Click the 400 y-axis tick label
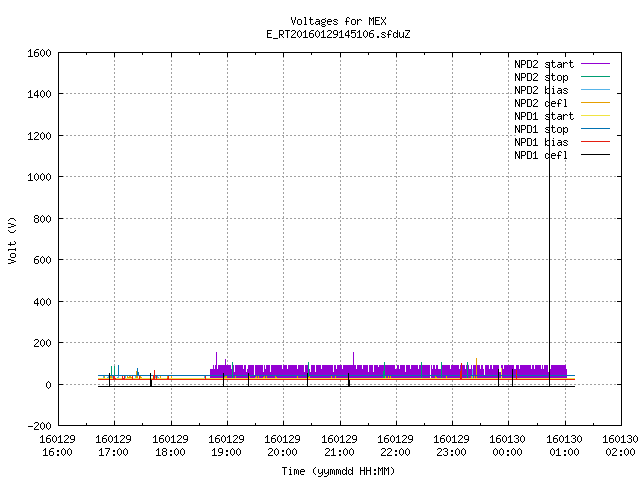The height and width of the screenshot is (480, 640). (x=42, y=302)
